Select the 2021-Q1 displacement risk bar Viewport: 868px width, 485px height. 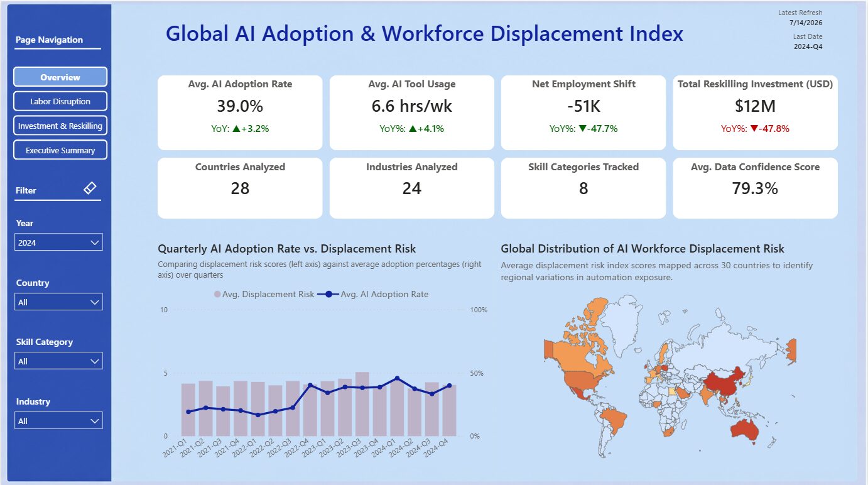point(188,410)
